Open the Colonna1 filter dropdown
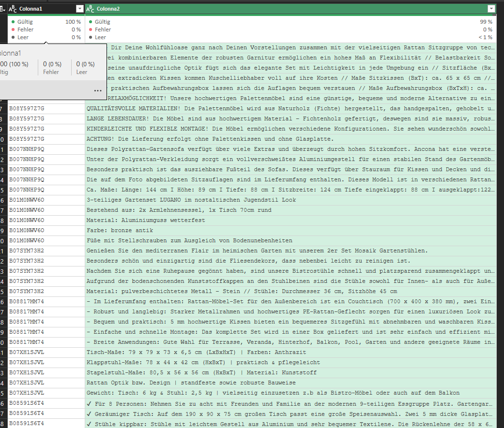Image resolution: width=504 pixels, height=428 pixels. 80,9
